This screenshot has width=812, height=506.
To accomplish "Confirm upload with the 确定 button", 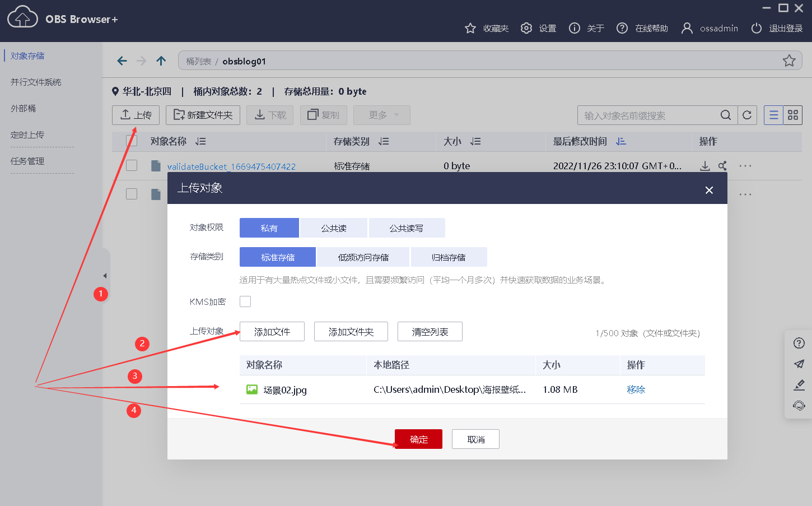I will point(419,439).
